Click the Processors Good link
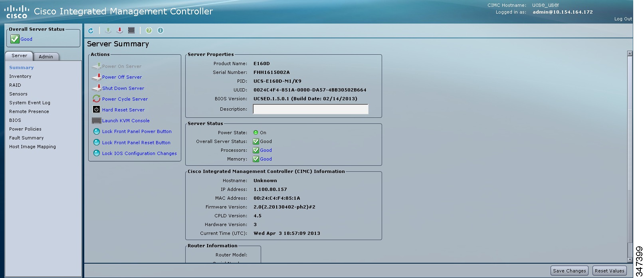Viewport: 644px width, 278px height. 266,150
